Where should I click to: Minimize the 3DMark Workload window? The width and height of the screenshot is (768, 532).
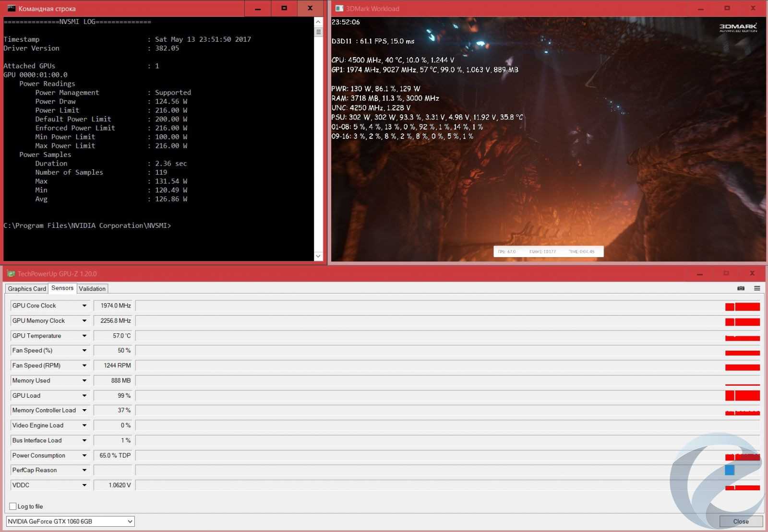point(701,9)
